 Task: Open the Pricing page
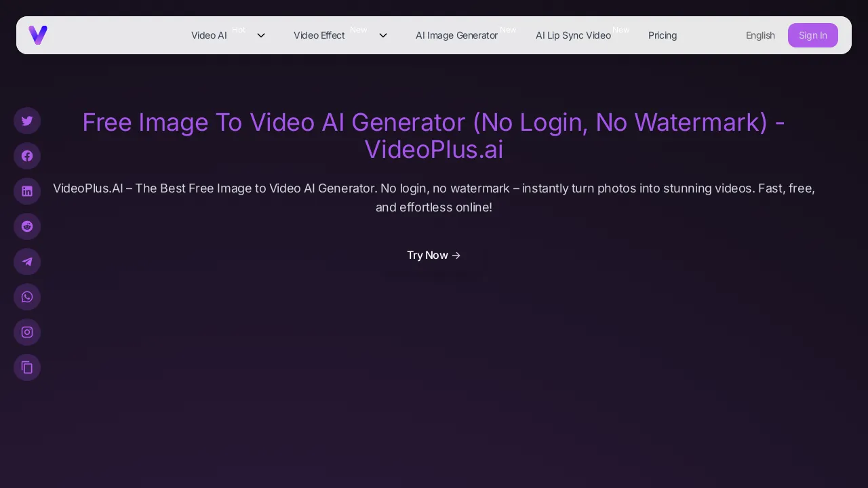[663, 35]
